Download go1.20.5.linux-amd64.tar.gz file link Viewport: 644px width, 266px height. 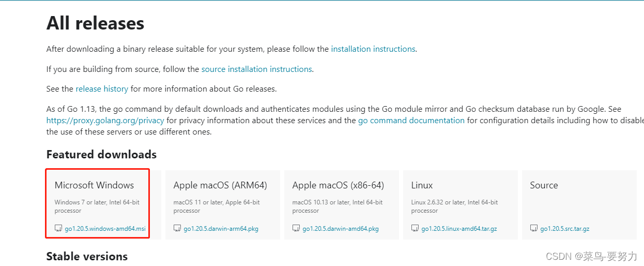pos(459,228)
